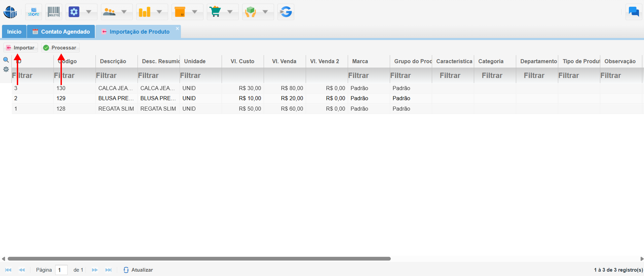The height and width of the screenshot is (276, 644).
Task: Switch to the Início tab
Action: (14, 32)
